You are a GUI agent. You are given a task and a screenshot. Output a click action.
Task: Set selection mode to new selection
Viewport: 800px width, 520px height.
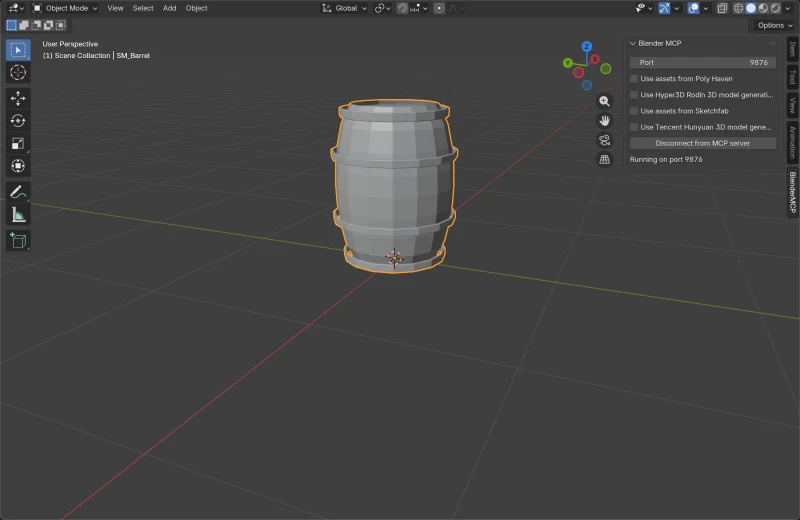click(11, 25)
